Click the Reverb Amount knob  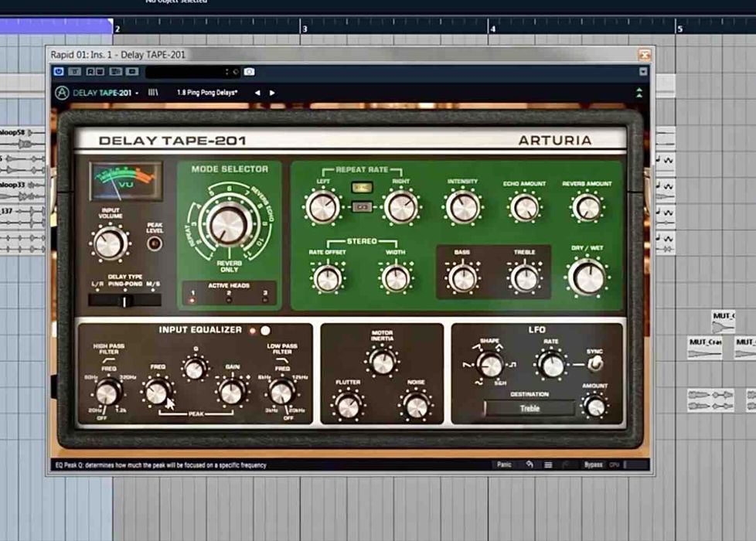click(587, 208)
